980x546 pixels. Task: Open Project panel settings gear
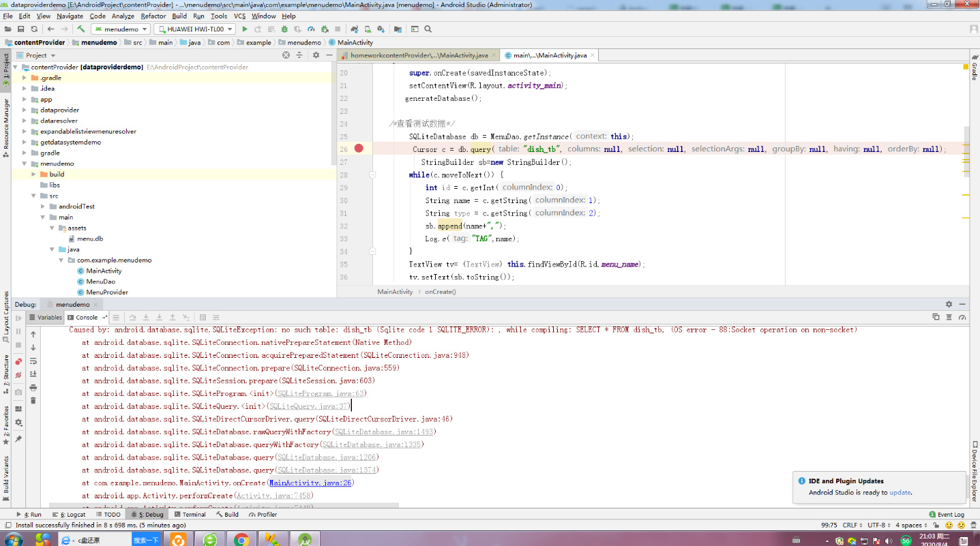pos(316,55)
